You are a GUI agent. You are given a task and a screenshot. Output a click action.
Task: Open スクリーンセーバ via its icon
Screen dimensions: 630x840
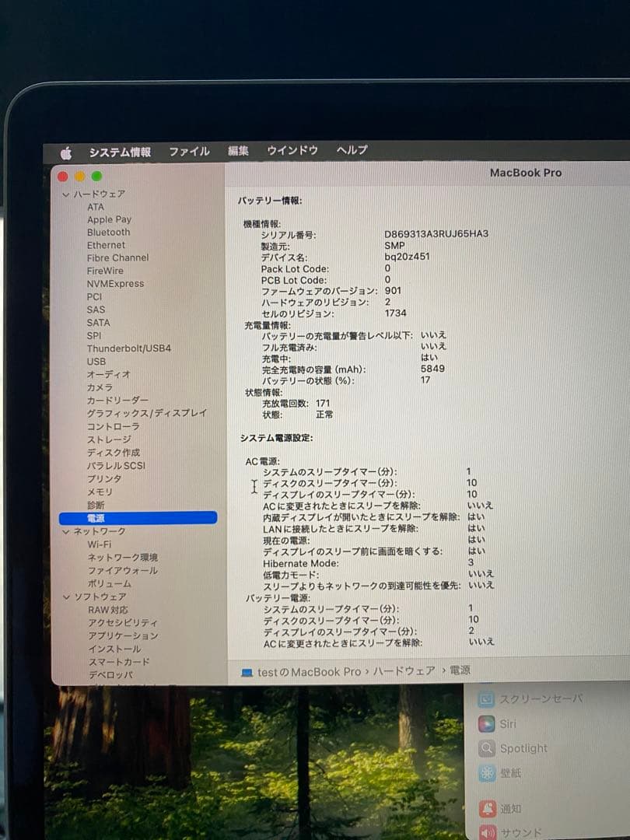[x=486, y=698]
